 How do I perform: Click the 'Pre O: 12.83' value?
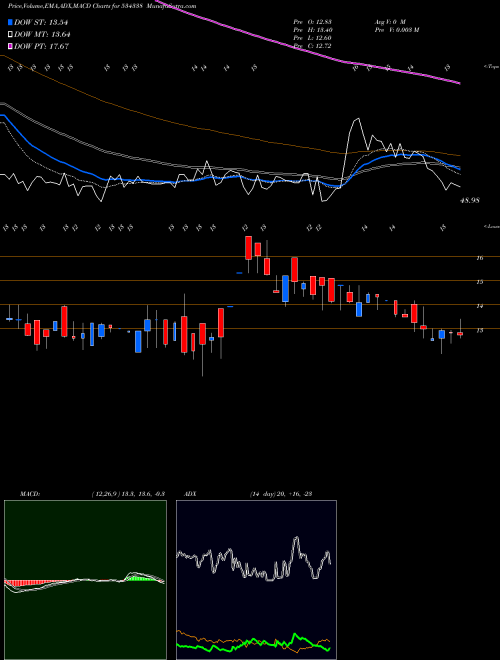click(x=313, y=21)
